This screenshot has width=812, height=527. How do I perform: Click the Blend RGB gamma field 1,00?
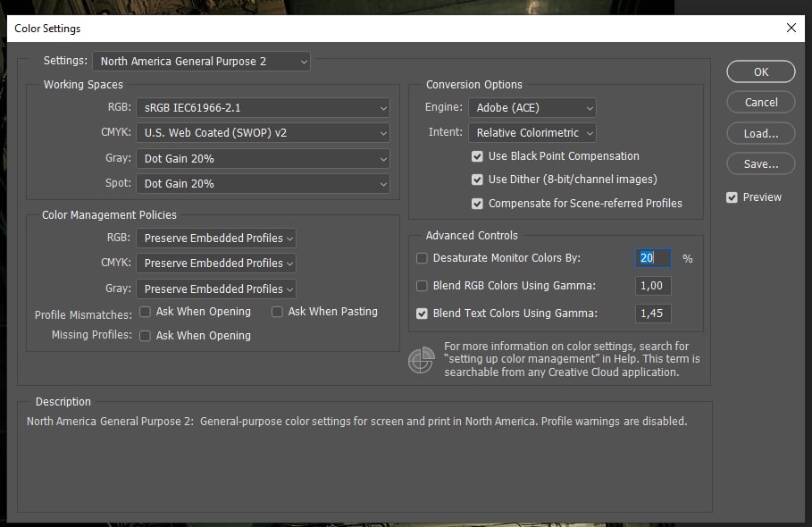653,286
